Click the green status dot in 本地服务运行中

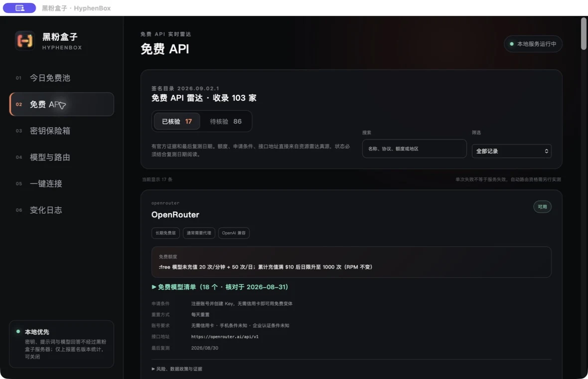click(511, 44)
